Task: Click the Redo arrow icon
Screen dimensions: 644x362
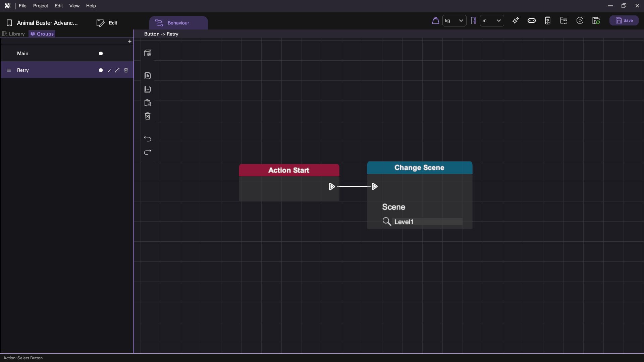Action: (x=148, y=153)
